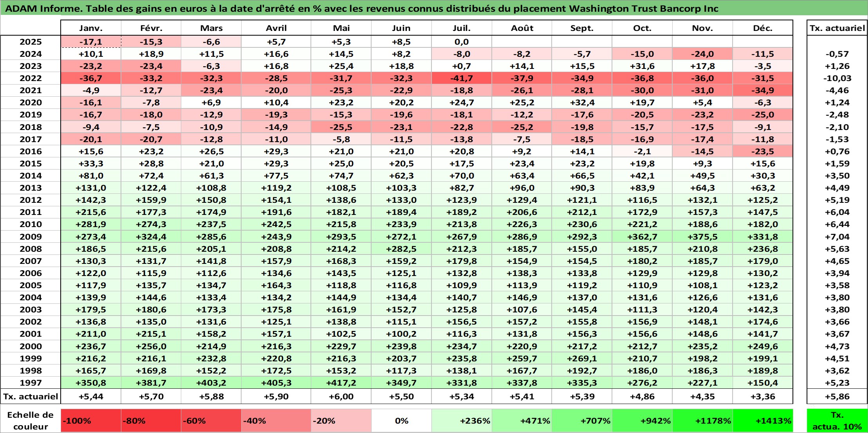Screen dimensions: 868x433
Task: Click the Tx. actuariel column header at right
Action: click(837, 28)
